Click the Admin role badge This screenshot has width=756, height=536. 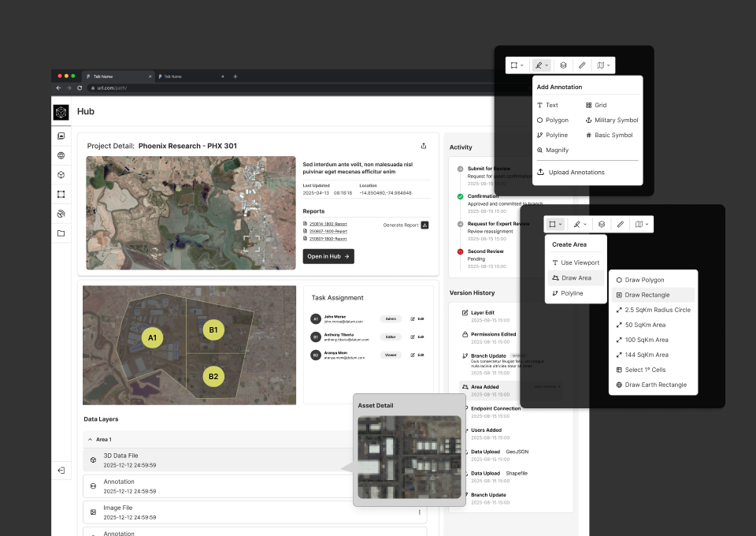pyautogui.click(x=391, y=319)
